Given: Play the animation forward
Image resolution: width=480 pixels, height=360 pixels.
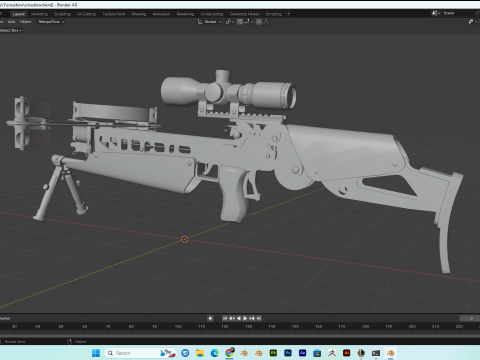Looking at the screenshot, I should click(x=245, y=318).
